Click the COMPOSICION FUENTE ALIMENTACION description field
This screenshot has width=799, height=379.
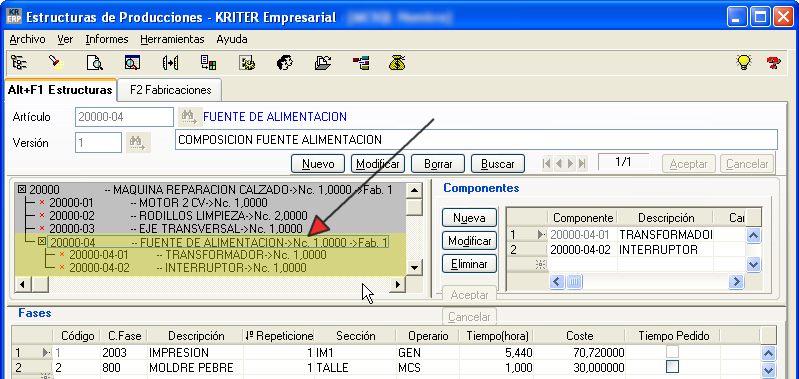pos(476,140)
